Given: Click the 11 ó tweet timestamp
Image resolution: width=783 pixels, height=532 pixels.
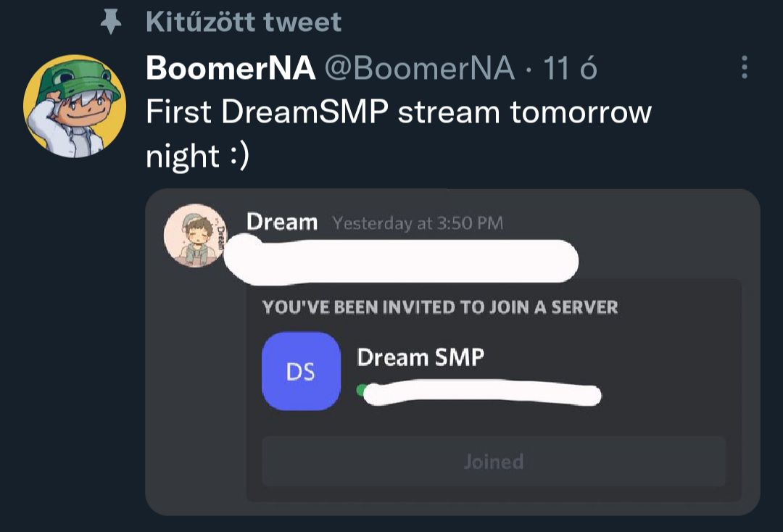Looking at the screenshot, I should click(571, 68).
